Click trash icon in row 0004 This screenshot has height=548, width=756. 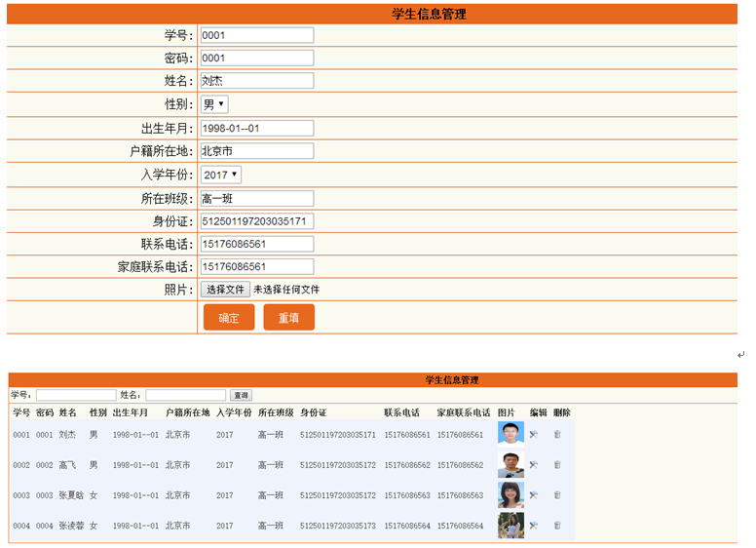[557, 526]
